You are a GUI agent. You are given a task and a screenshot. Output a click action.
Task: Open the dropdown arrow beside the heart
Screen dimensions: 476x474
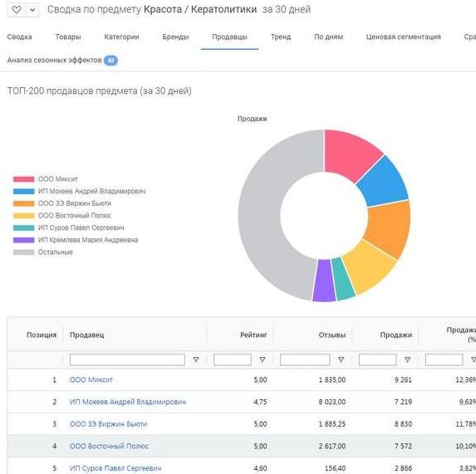[x=32, y=10]
